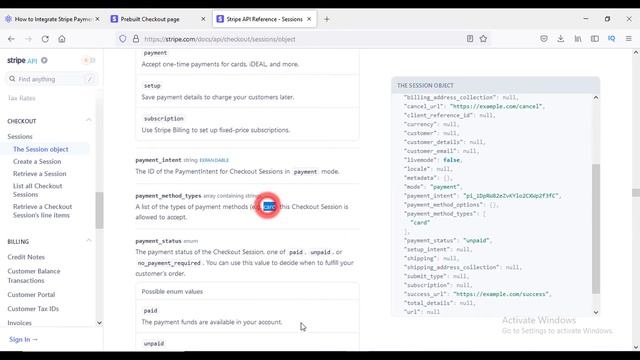Open the browser home page icon
640x360 pixels.
point(62,39)
